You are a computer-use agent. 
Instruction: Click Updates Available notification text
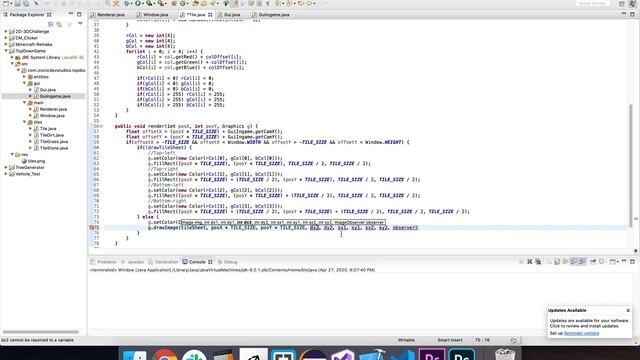click(567, 311)
